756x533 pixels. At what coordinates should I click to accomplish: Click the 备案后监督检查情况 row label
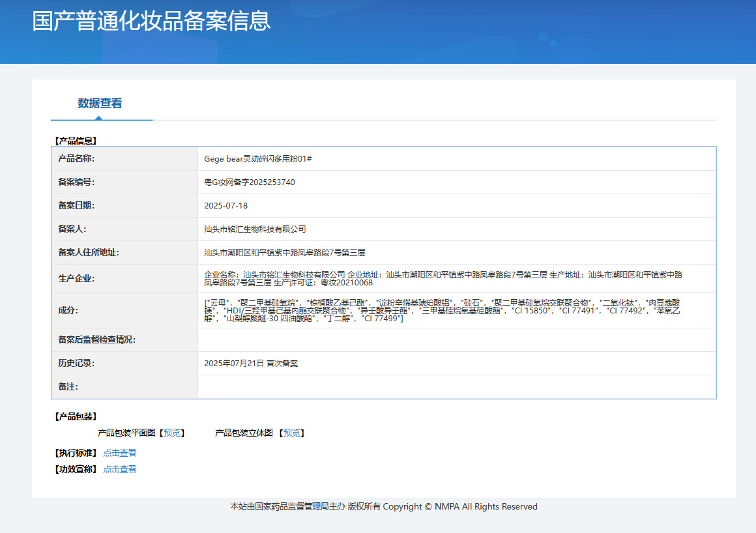(97, 339)
